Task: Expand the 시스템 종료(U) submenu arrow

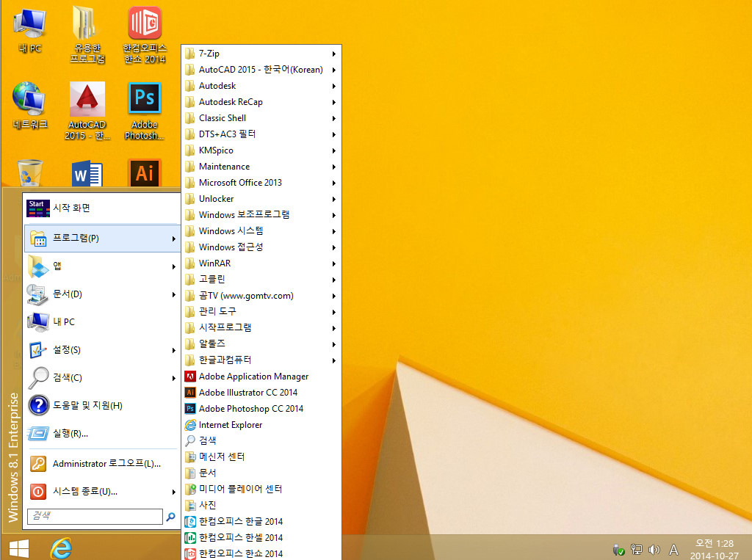Action: coord(173,492)
